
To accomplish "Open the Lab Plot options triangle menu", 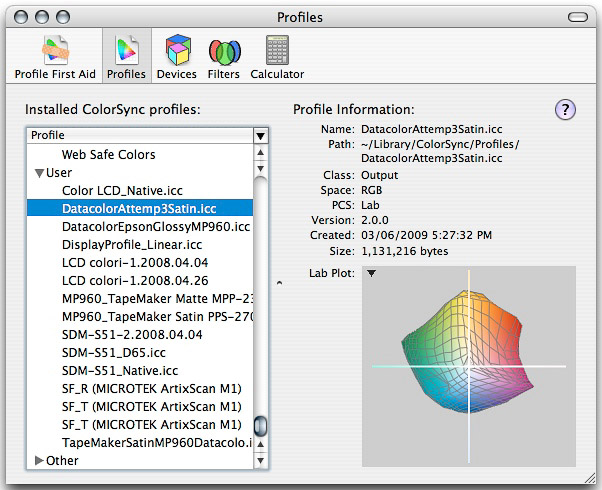I will point(371,273).
